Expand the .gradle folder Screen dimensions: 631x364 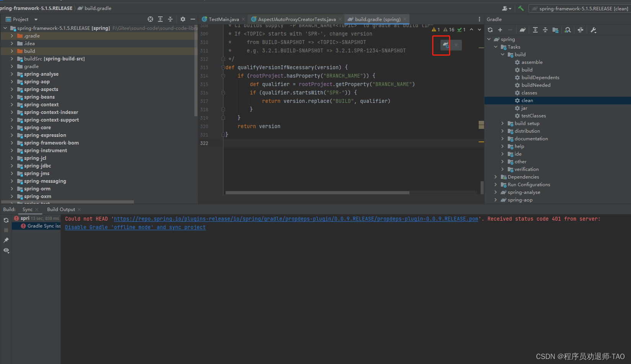point(12,36)
